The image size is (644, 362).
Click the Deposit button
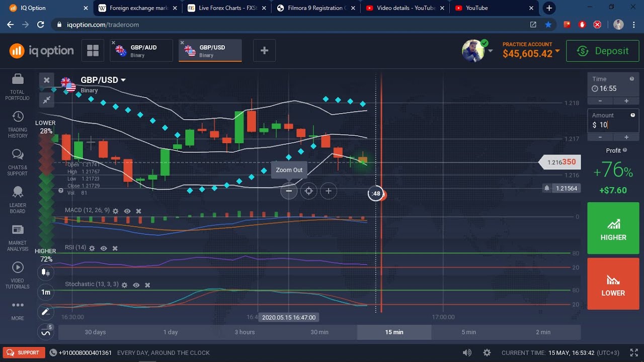(602, 51)
